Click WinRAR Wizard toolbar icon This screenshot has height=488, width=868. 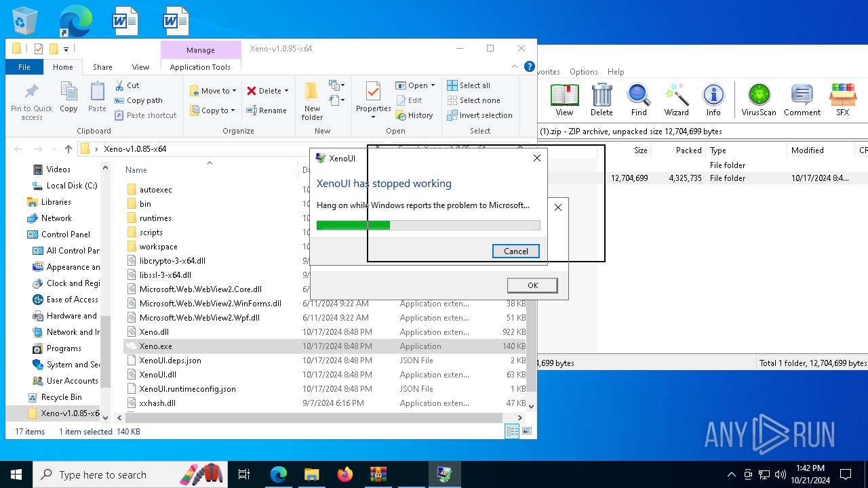tap(676, 100)
